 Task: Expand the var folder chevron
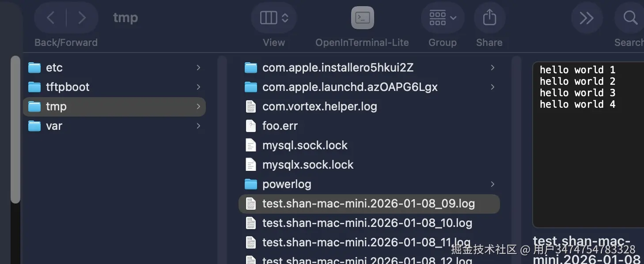198,126
